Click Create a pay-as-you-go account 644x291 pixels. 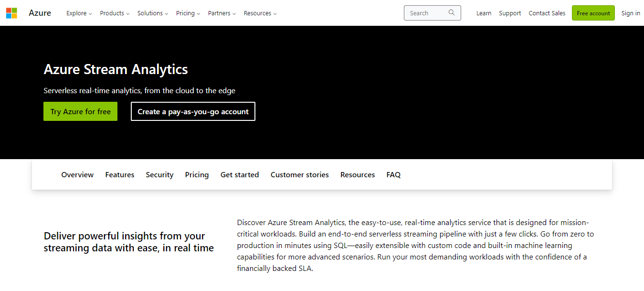point(193,111)
